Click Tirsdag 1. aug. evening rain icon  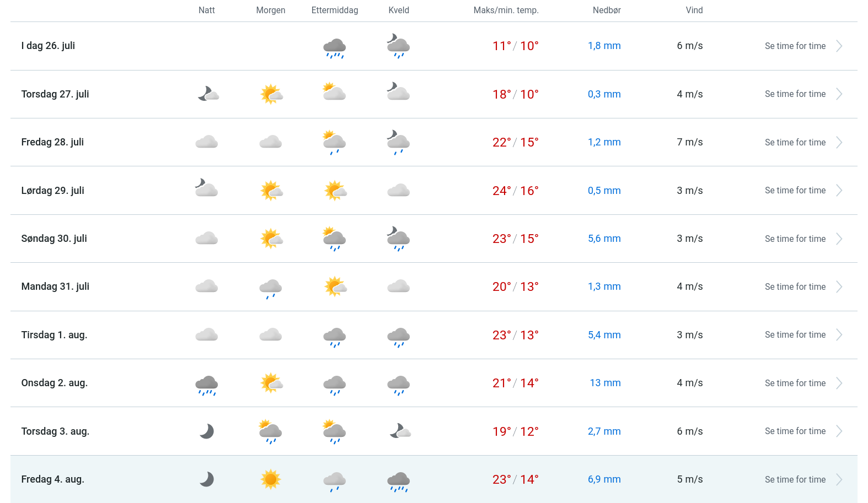coord(398,337)
